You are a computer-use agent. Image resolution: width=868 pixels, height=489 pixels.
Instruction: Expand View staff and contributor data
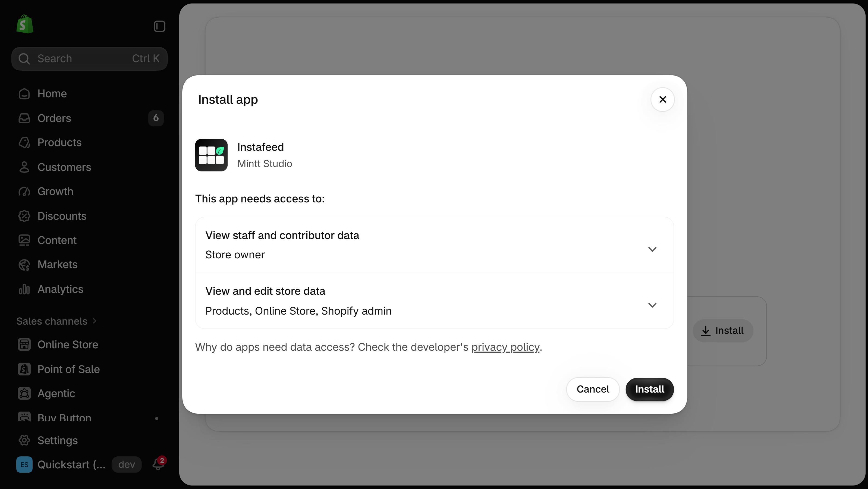coord(434,245)
